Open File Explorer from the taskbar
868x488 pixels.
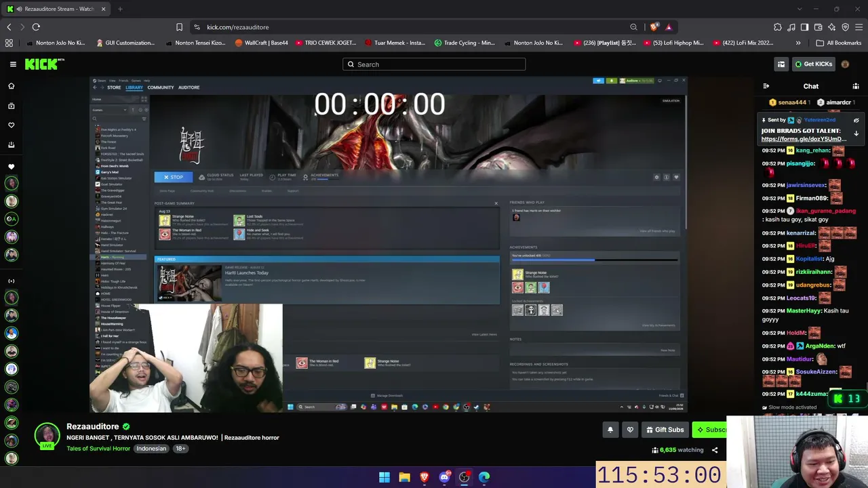404,477
